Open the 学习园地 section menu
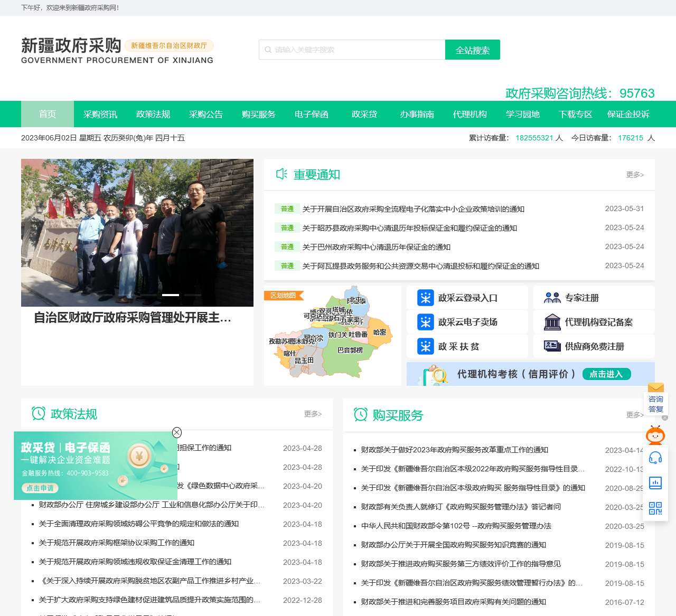The width and height of the screenshot is (676, 616). [x=523, y=114]
